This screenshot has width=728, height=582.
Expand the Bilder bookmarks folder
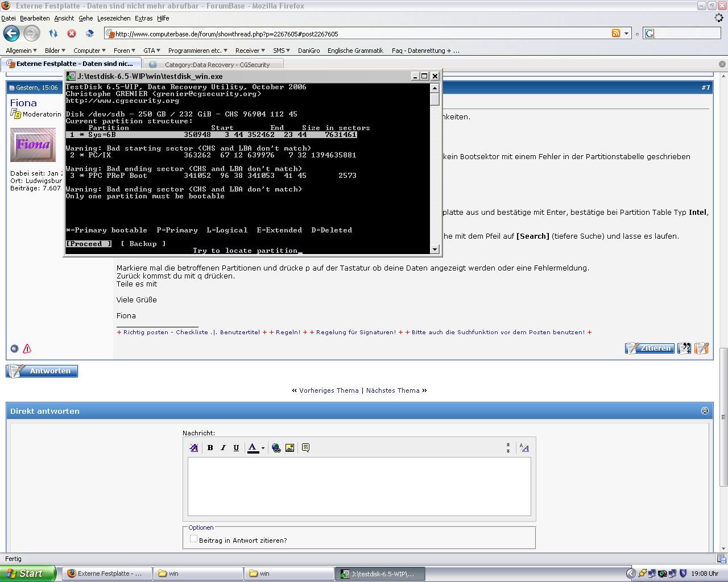pos(55,51)
